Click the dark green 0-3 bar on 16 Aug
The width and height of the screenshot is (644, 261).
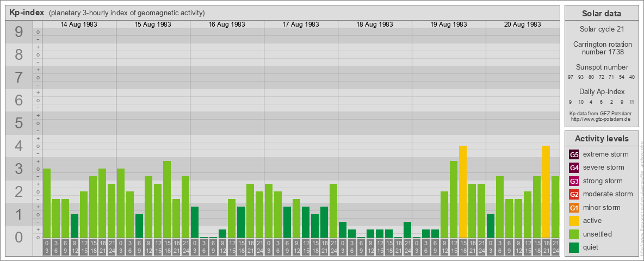(195, 222)
